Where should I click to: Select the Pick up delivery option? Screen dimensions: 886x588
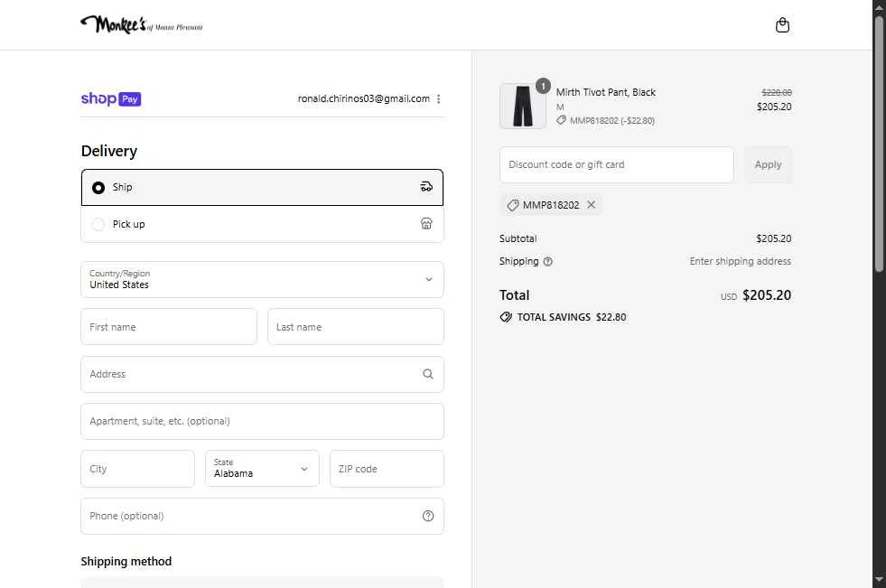coord(262,224)
